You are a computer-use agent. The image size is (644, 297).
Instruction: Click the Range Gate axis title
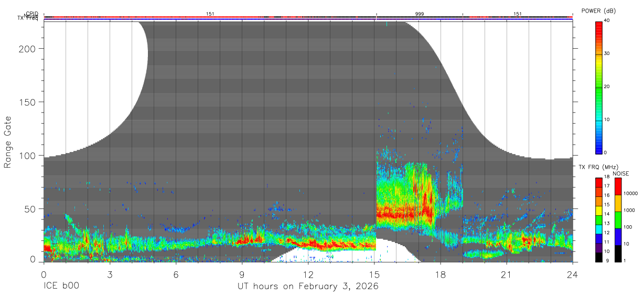click(8, 142)
